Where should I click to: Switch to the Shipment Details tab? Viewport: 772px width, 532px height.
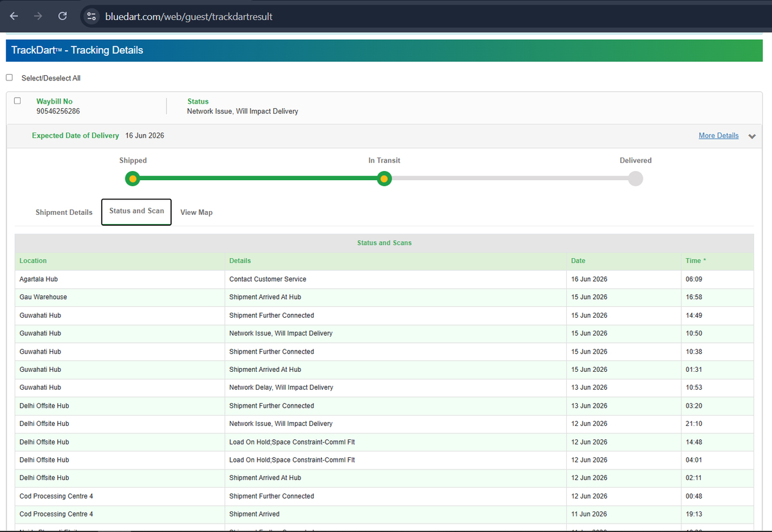(64, 212)
